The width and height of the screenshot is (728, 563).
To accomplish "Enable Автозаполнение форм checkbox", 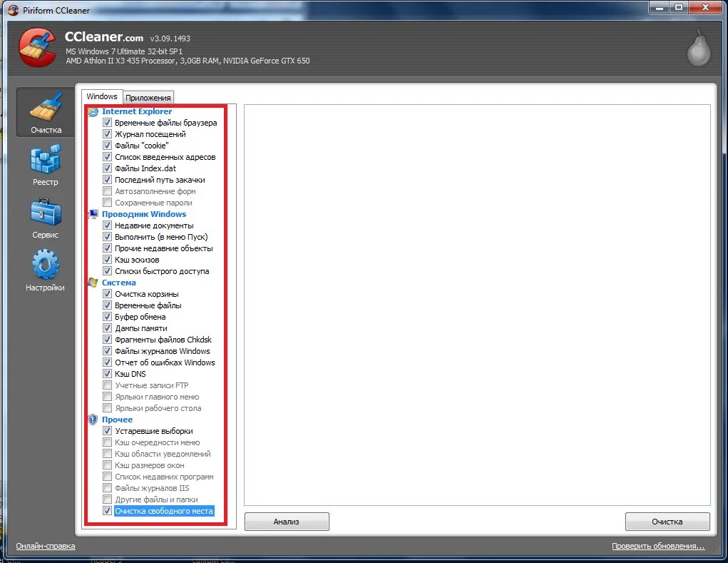I will click(x=107, y=191).
